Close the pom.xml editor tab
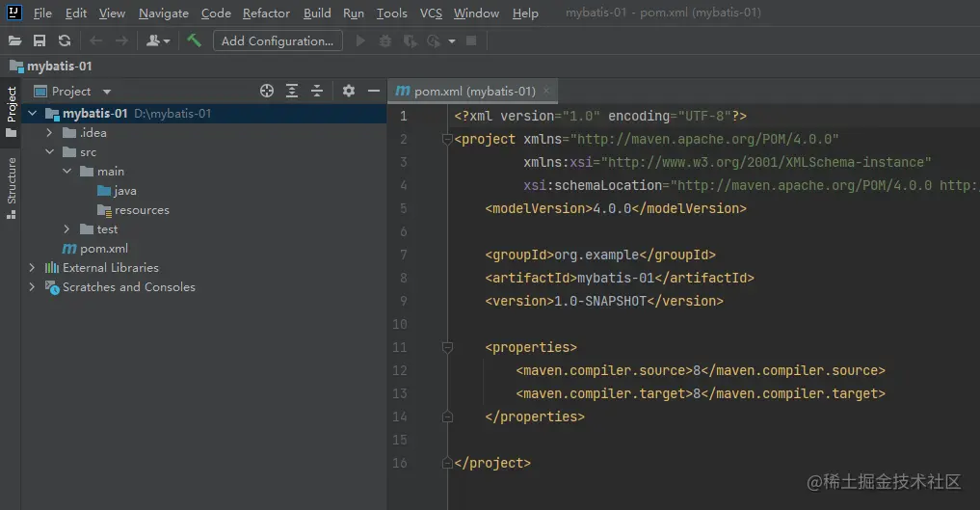 (x=546, y=91)
